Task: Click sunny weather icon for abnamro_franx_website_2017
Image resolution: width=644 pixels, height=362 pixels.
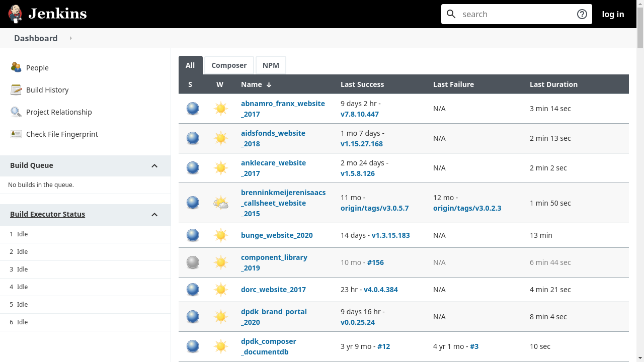Action: pyautogui.click(x=220, y=109)
